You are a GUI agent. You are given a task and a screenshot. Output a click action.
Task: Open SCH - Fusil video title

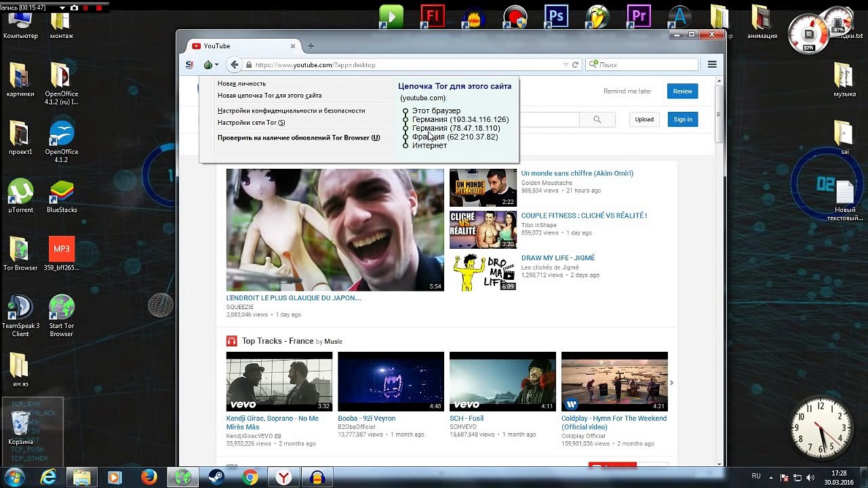[467, 418]
